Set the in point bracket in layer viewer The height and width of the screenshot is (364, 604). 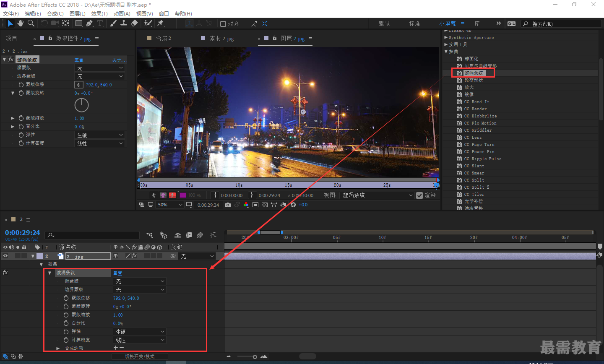pyautogui.click(x=215, y=195)
